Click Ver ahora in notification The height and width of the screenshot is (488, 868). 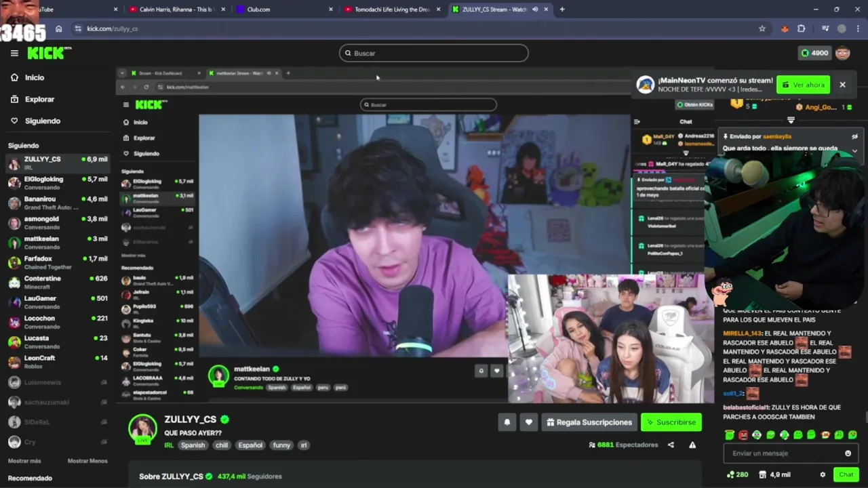tap(803, 85)
